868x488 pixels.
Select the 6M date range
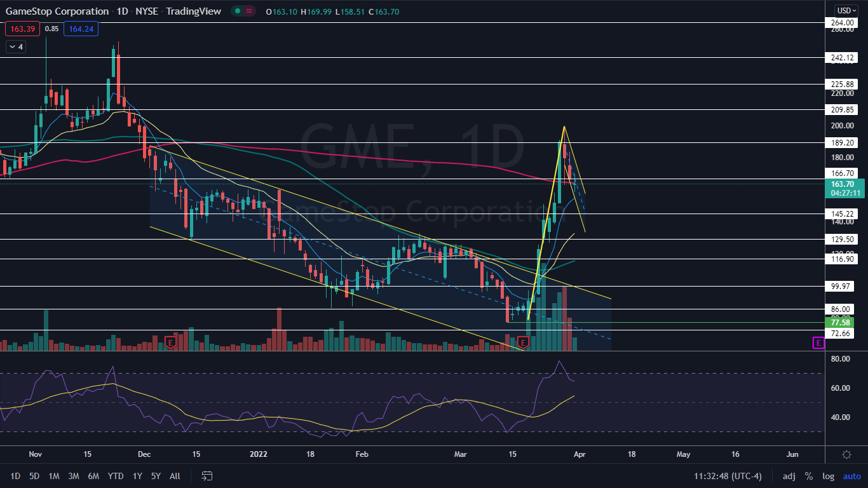(x=93, y=475)
